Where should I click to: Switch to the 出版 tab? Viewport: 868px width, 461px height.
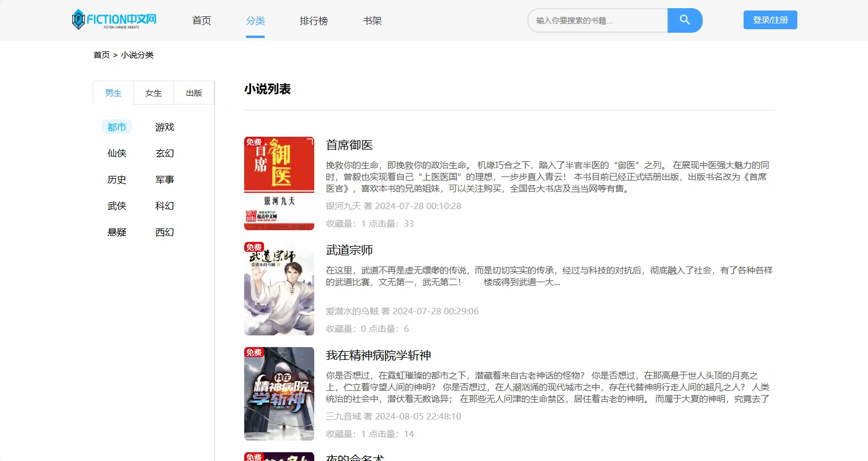(x=194, y=93)
